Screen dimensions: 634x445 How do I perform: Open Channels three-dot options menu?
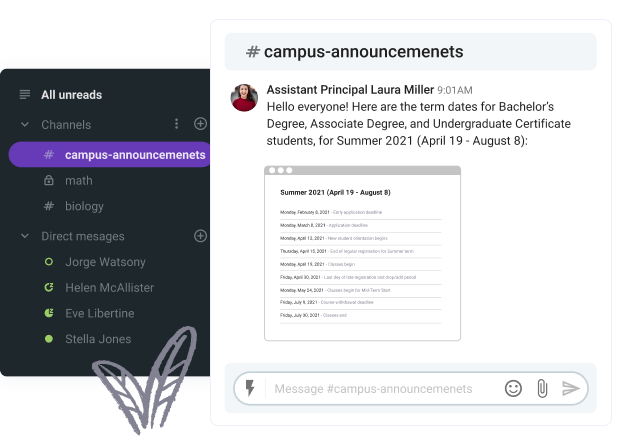[176, 124]
